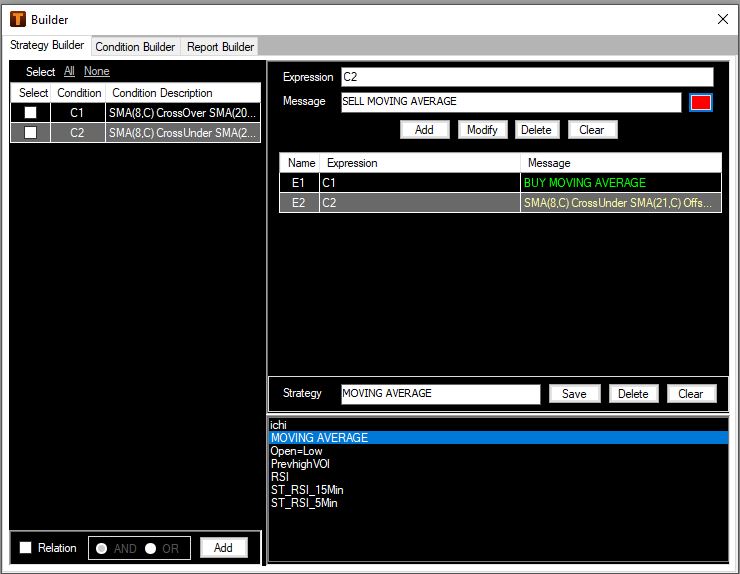Select ST_RSI_15Min strategy in list

tap(498, 490)
